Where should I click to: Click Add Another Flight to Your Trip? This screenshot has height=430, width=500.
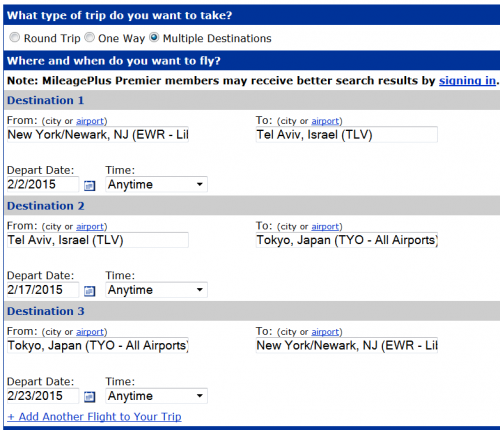coord(94,417)
